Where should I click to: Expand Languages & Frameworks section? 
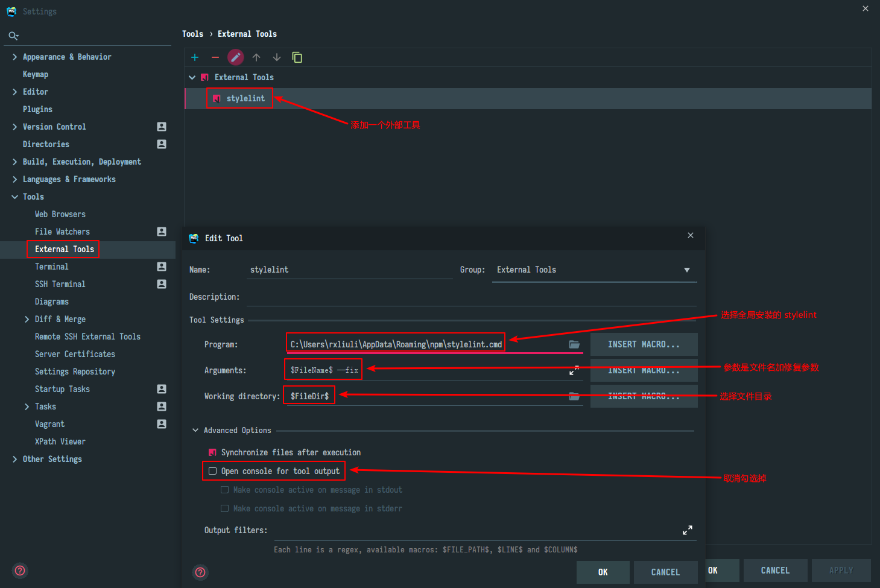click(x=14, y=179)
